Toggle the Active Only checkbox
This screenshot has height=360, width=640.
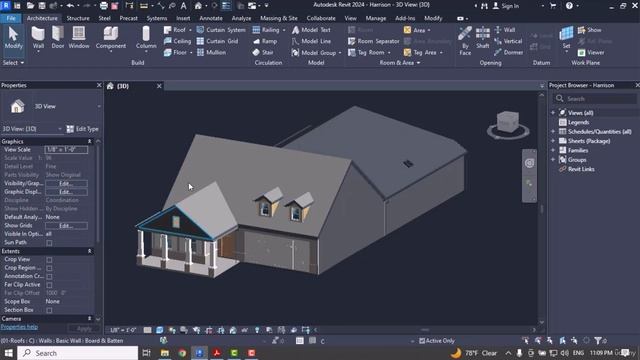[422, 340]
